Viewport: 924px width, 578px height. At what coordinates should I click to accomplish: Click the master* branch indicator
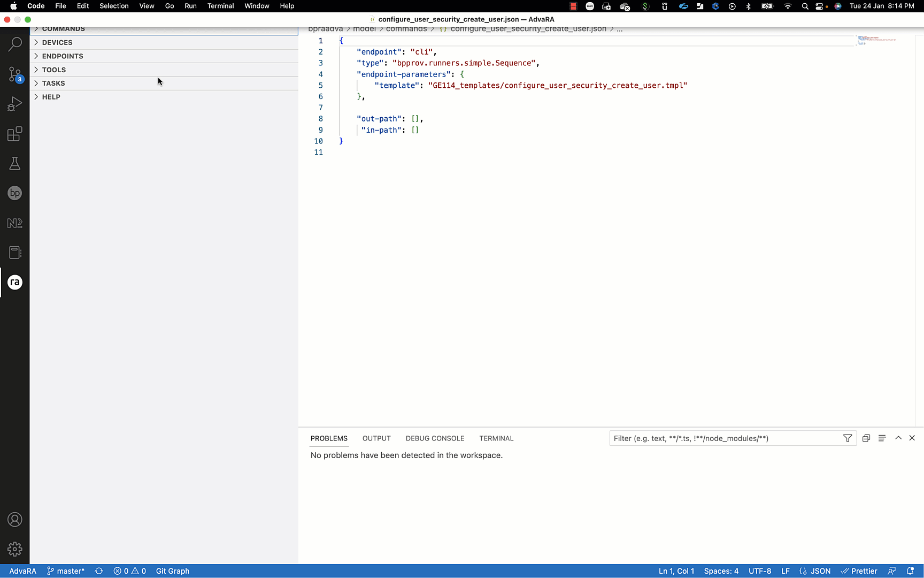click(66, 571)
